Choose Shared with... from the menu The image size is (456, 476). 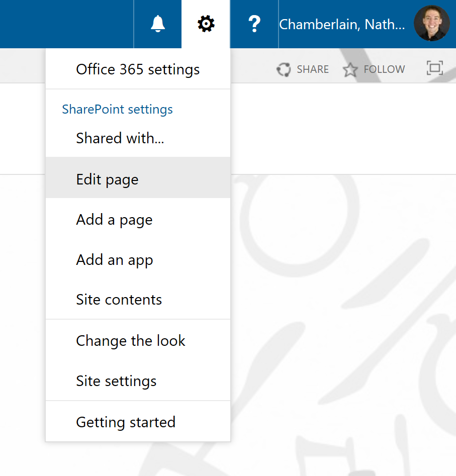click(120, 138)
